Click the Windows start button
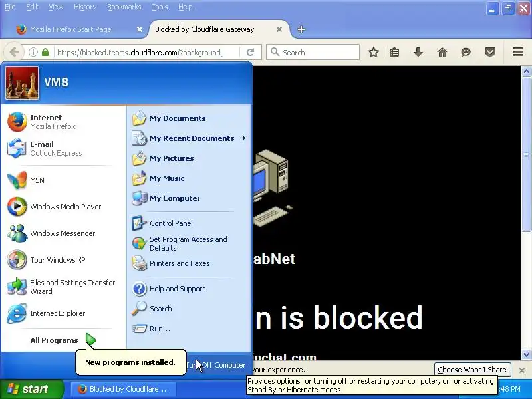The height and width of the screenshot is (399, 532). coord(31,389)
